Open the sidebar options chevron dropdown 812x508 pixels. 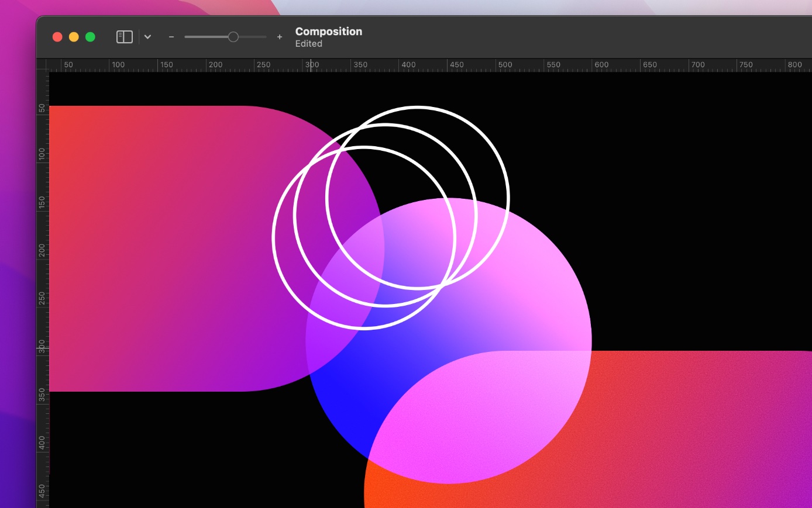148,37
